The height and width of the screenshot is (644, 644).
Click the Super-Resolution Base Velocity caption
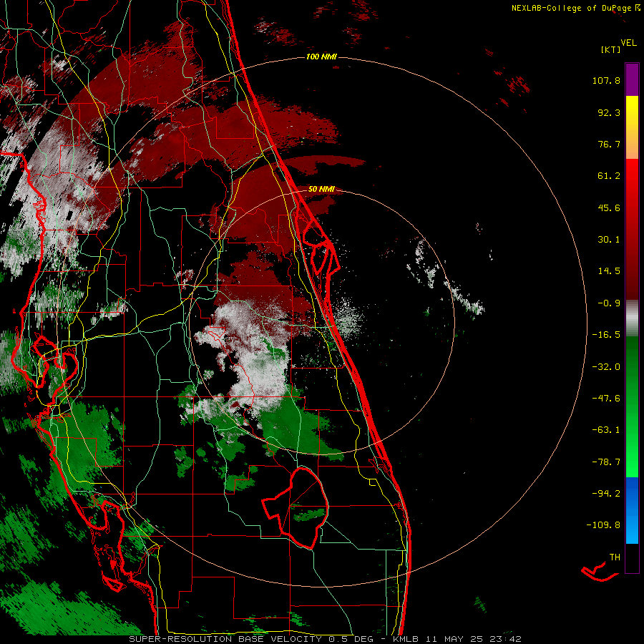point(325,639)
